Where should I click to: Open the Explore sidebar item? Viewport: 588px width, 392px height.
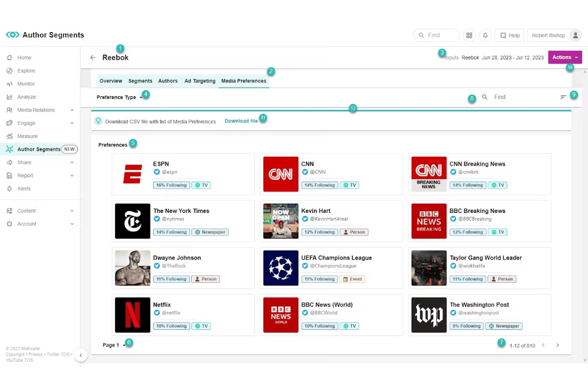[x=26, y=71]
